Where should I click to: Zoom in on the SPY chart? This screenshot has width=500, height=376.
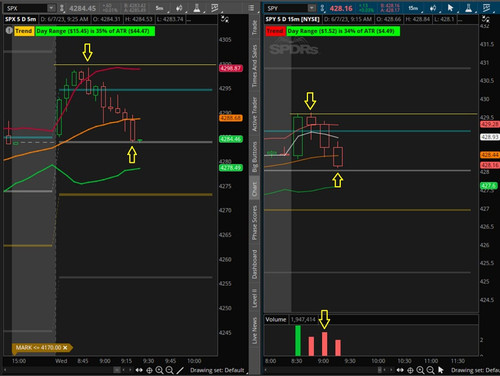[x=420, y=370]
